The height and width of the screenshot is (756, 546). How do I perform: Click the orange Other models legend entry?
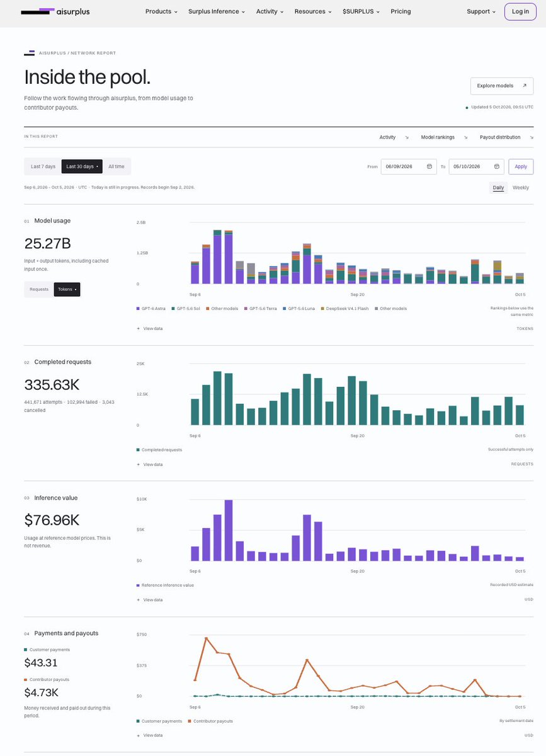223,309
